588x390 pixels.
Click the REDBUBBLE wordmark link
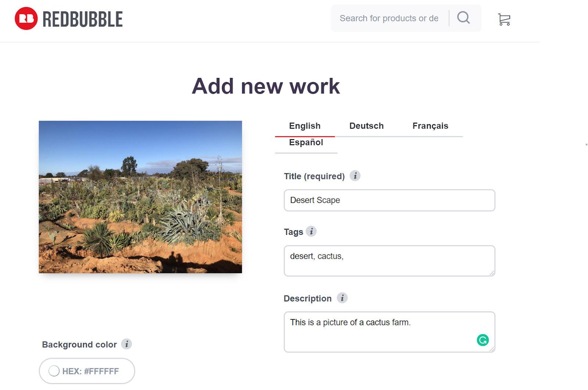82,19
